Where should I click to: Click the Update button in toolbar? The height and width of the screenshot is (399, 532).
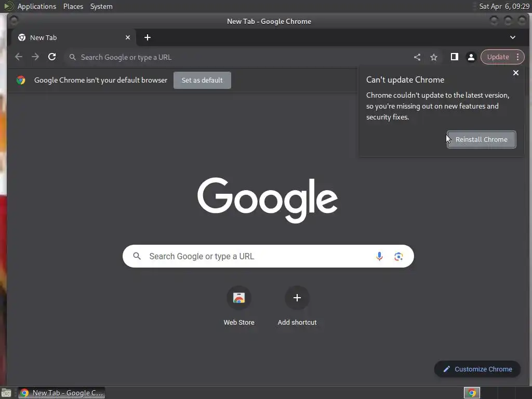[x=498, y=57]
